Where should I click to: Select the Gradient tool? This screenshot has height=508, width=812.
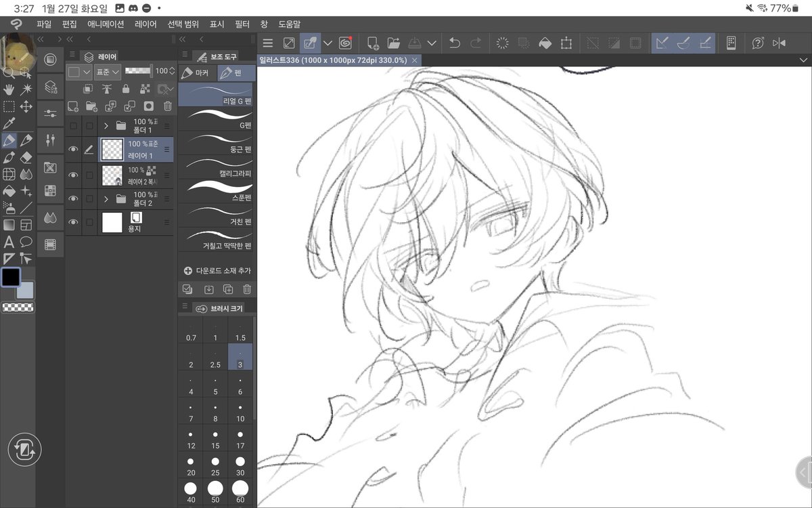point(9,225)
